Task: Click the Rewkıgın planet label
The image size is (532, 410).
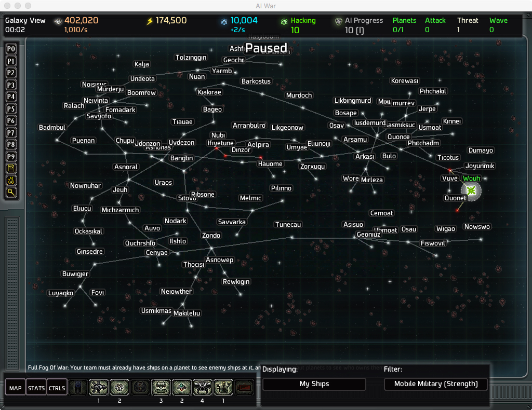Action: coord(236,282)
